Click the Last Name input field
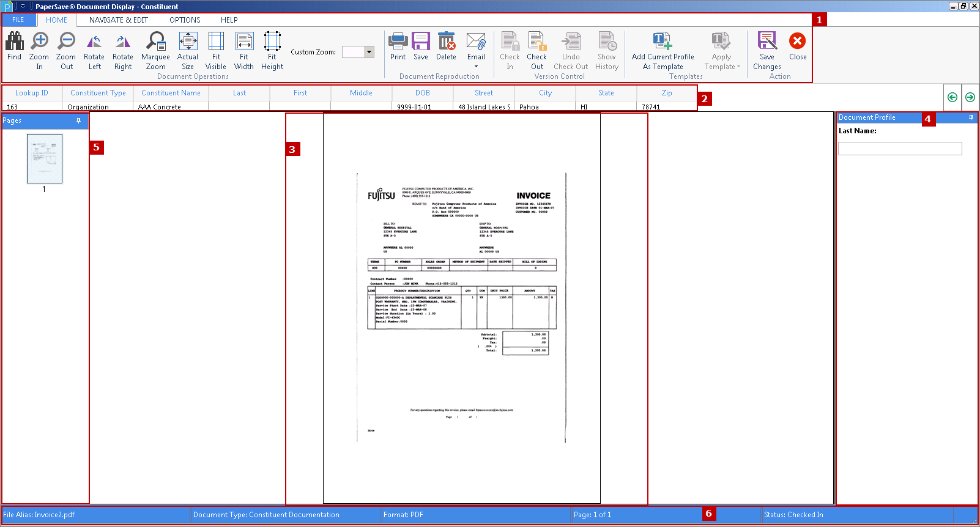This screenshot has height=527, width=980. [x=900, y=149]
